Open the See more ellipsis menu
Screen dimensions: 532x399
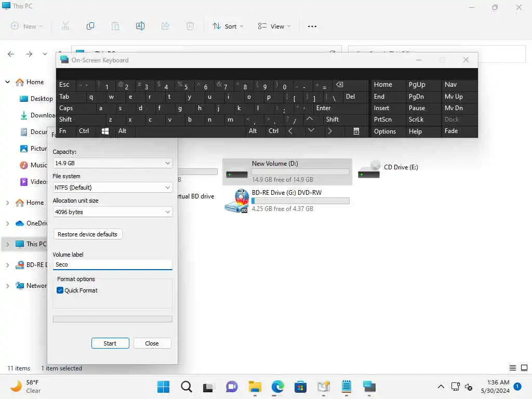tap(312, 26)
